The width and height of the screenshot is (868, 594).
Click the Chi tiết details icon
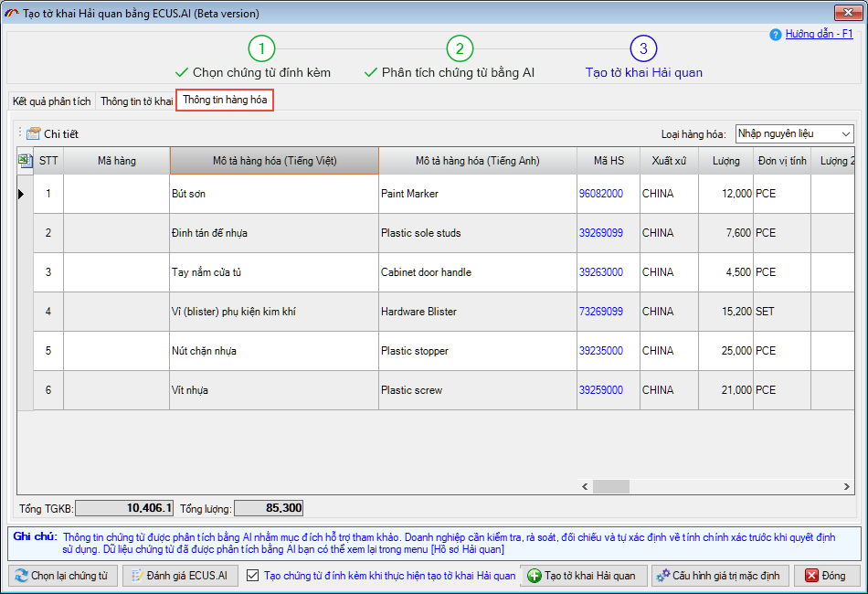[34, 133]
